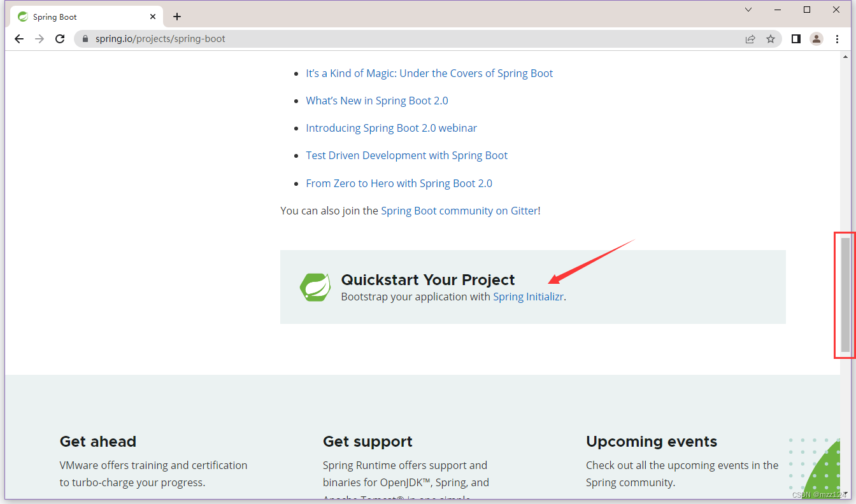The height and width of the screenshot is (504, 856).
Task: Open the tab search chevron
Action: point(748,10)
